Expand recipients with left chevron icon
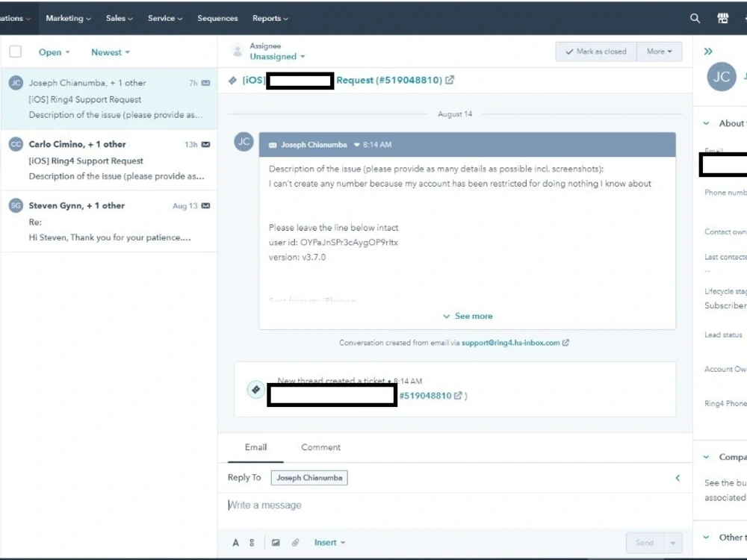The image size is (747, 560). [678, 478]
